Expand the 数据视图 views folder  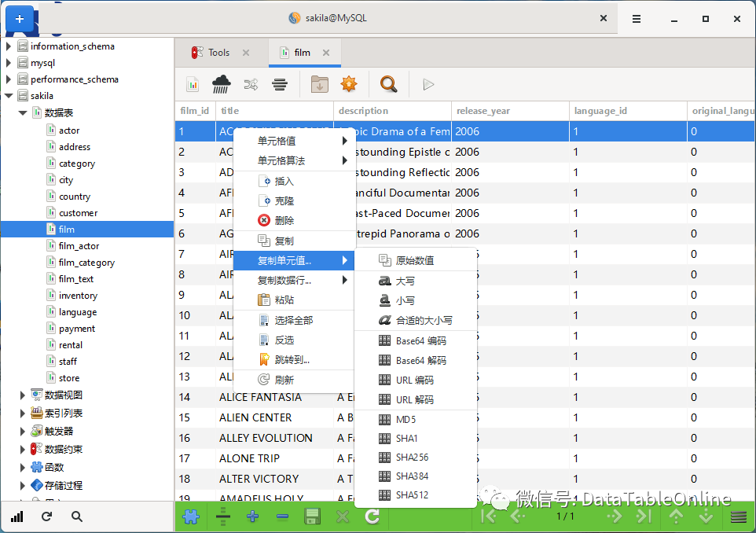point(23,395)
